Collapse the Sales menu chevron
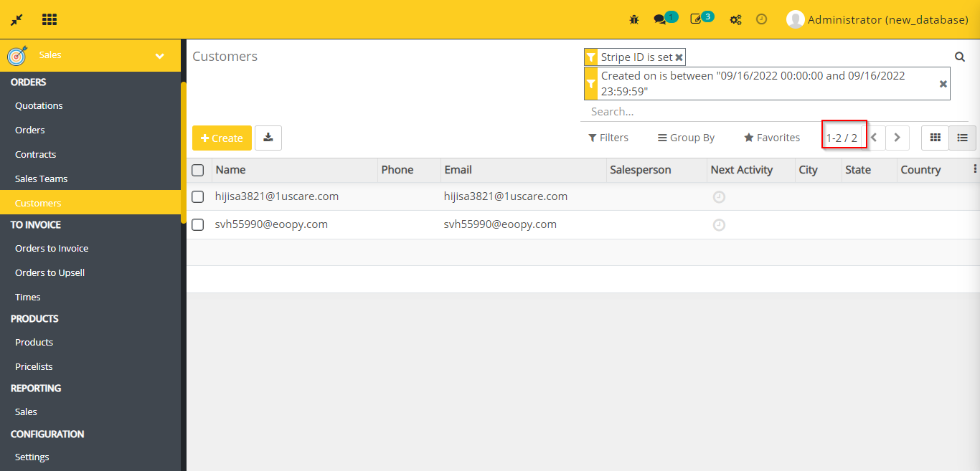The width and height of the screenshot is (980, 471). tap(159, 54)
